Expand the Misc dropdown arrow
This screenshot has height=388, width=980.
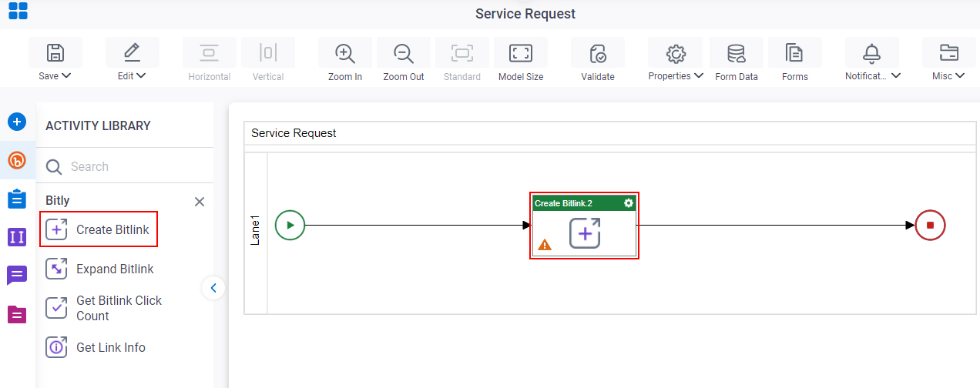(960, 76)
